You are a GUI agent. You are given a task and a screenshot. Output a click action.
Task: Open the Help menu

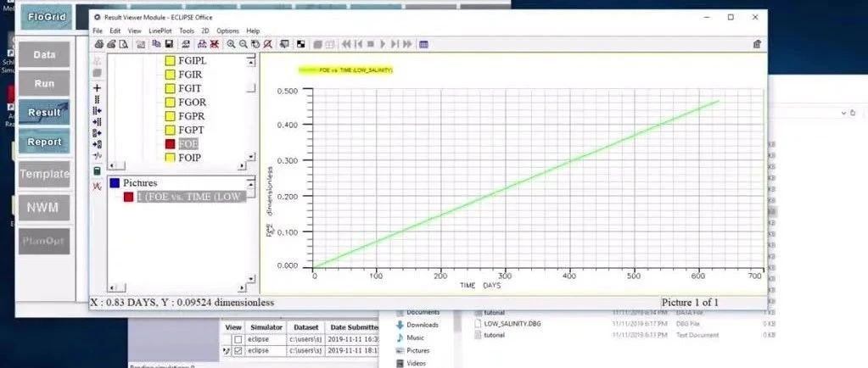[x=253, y=31]
